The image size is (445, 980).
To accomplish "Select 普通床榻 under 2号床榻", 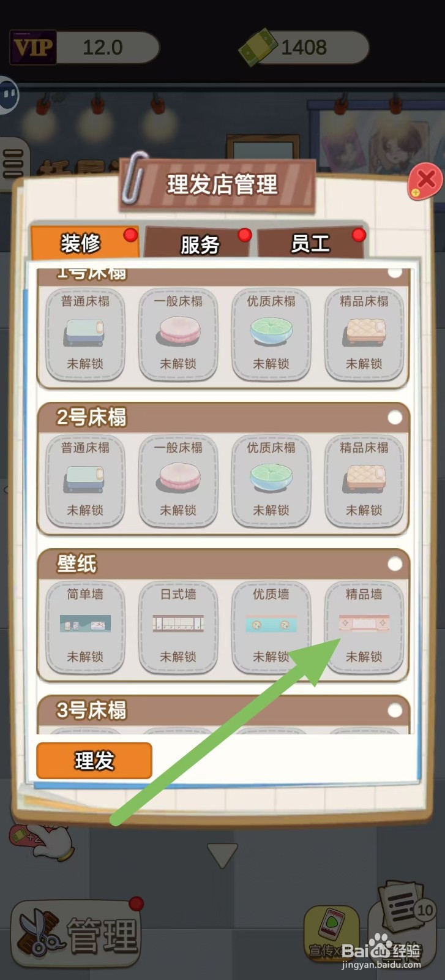I will tap(85, 481).
